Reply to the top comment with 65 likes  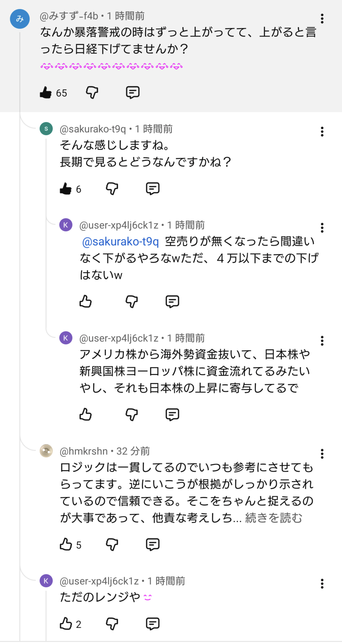[x=132, y=92]
